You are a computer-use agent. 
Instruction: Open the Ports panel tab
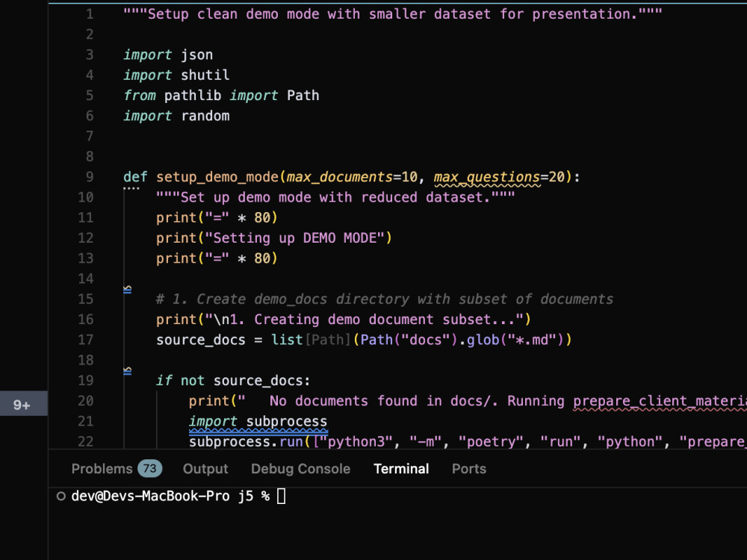[469, 469]
